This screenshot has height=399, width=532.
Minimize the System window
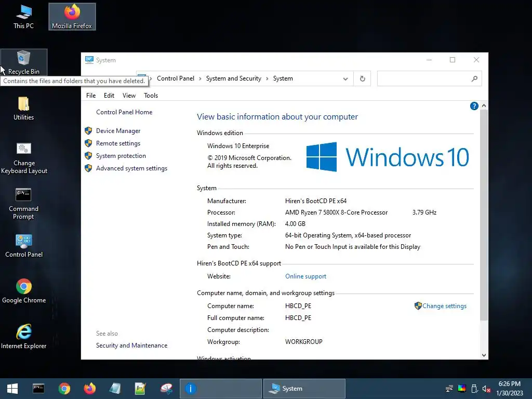click(x=429, y=60)
